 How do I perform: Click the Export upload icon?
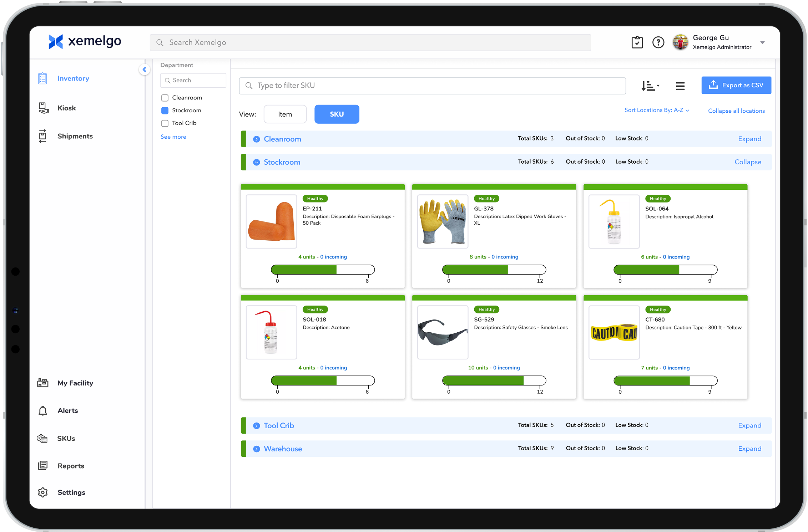tap(713, 85)
